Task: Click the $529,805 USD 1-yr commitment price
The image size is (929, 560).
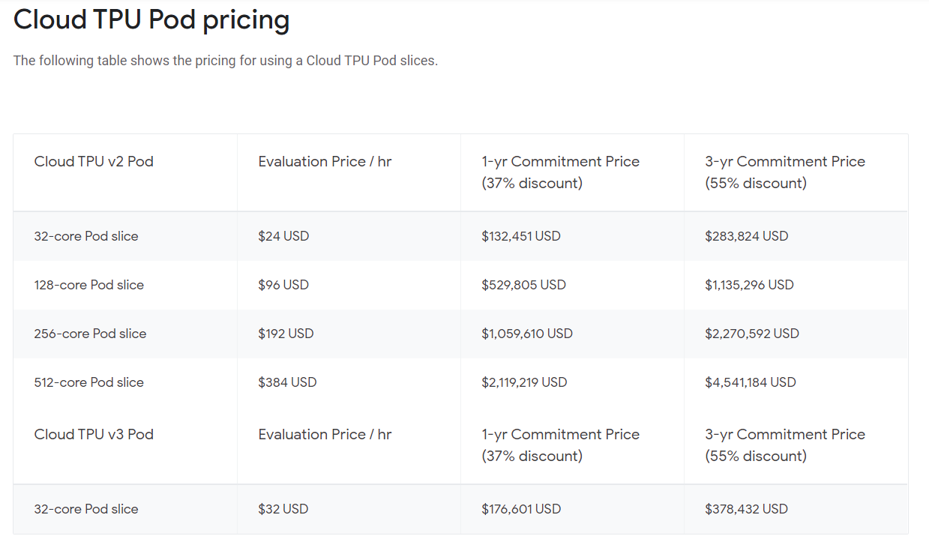Action: [x=523, y=285]
